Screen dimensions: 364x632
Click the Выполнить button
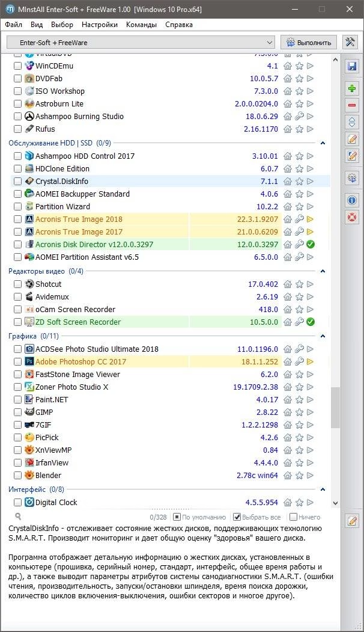tap(308, 42)
